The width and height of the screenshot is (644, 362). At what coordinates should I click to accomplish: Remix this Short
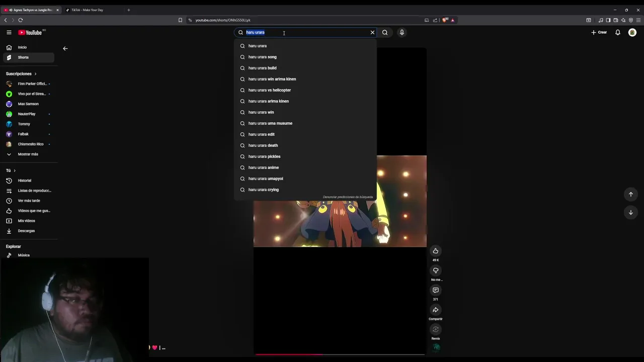(436, 329)
